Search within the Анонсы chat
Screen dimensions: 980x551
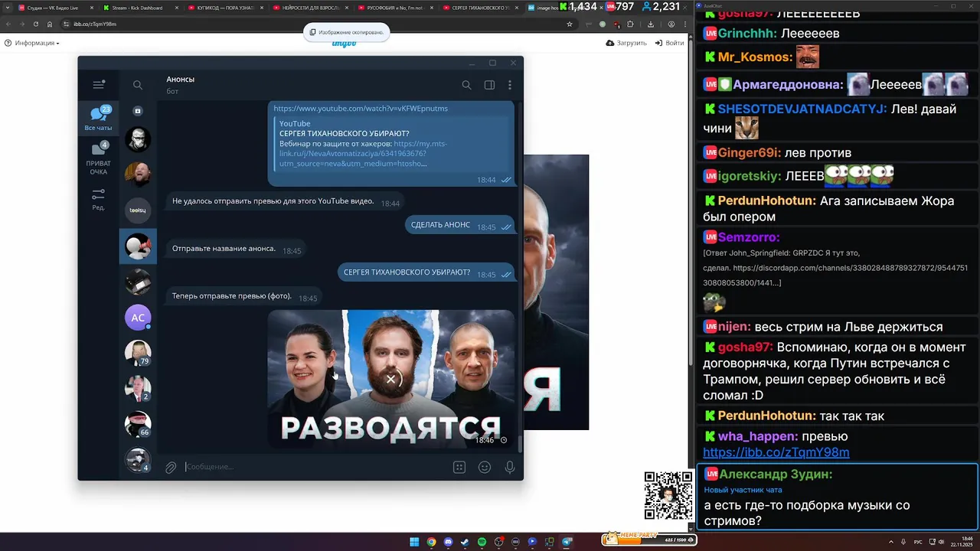point(466,85)
